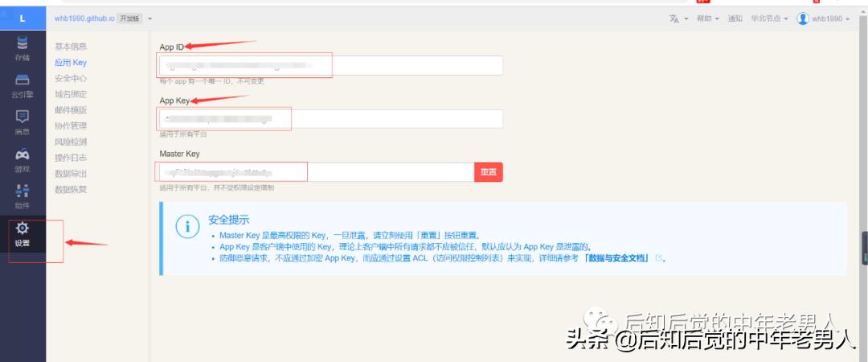Open 数据恢复 menu item

click(71, 189)
